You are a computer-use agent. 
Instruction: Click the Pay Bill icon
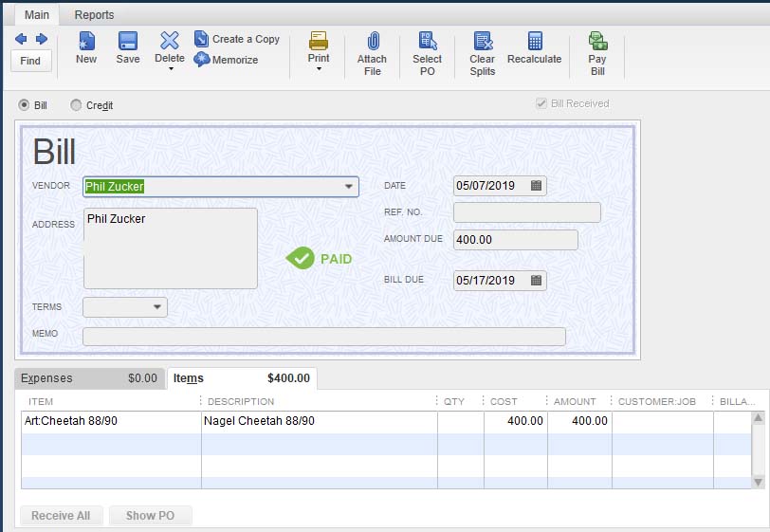[x=597, y=41]
